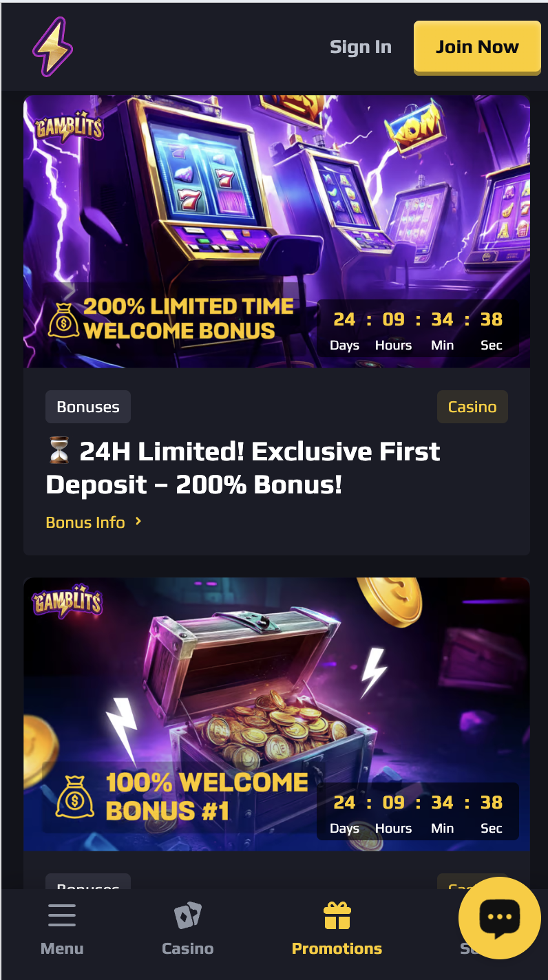548x980 pixels.
Task: Open the hamburger Menu icon
Action: tap(62, 915)
